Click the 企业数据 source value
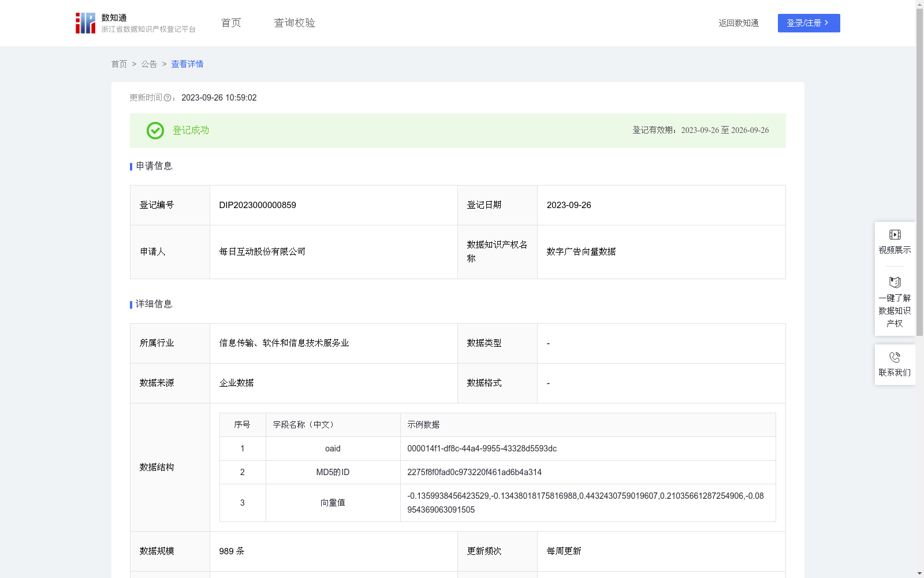Screen dimensions: 924x578 [x=236, y=383]
